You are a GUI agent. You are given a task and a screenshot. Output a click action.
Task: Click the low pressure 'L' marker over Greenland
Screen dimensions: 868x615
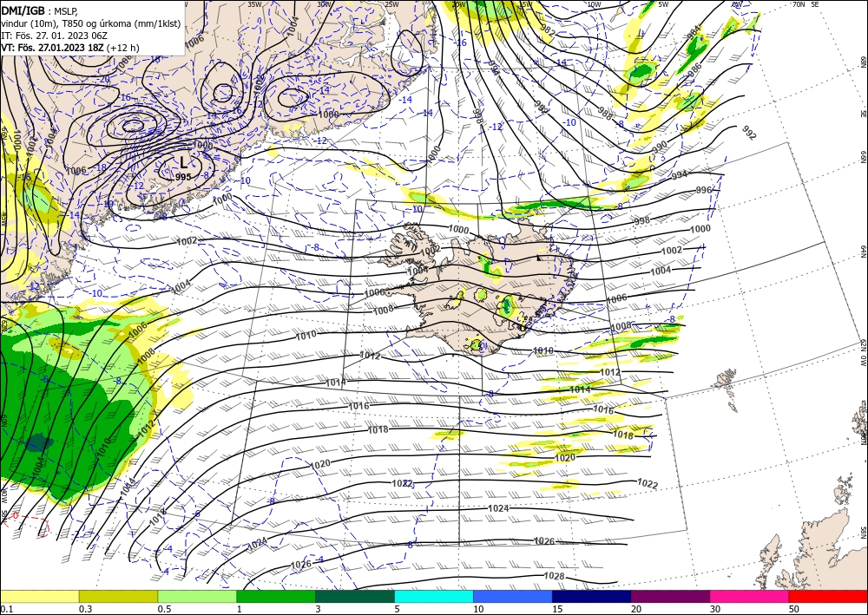184,162
